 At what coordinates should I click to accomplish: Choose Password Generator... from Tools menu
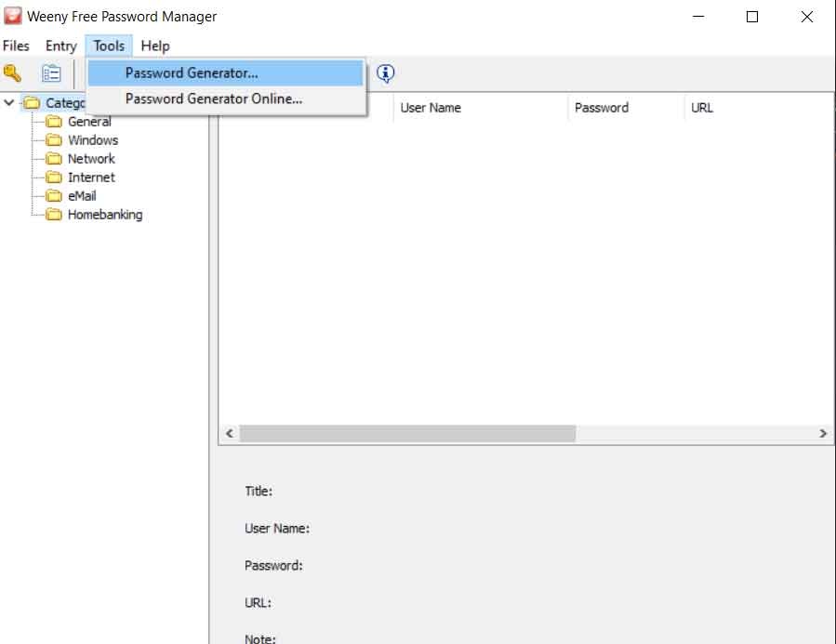click(226, 73)
